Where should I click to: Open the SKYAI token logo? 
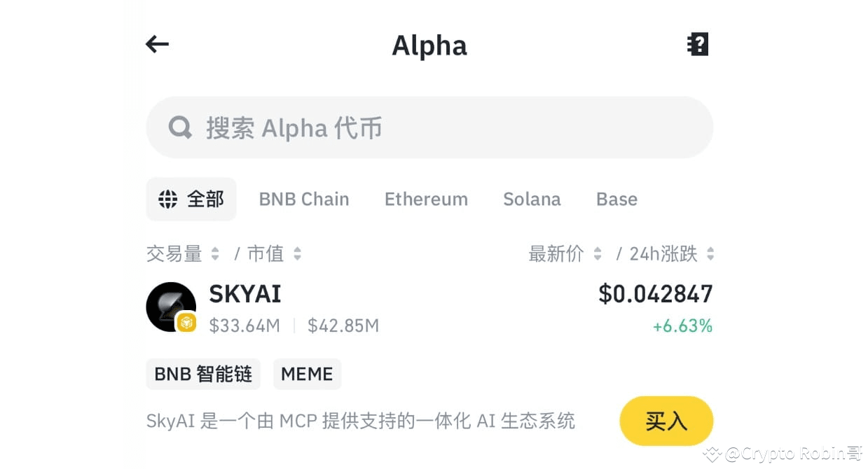click(x=170, y=307)
